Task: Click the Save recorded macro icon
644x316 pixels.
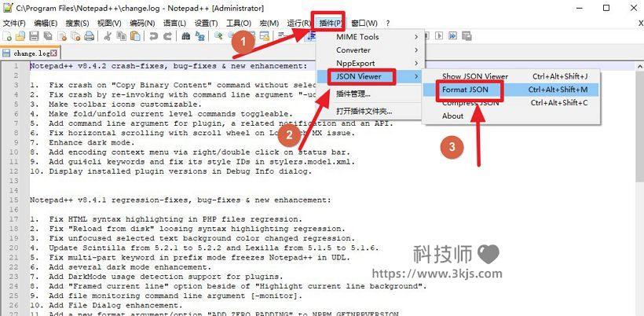Action: (467, 36)
